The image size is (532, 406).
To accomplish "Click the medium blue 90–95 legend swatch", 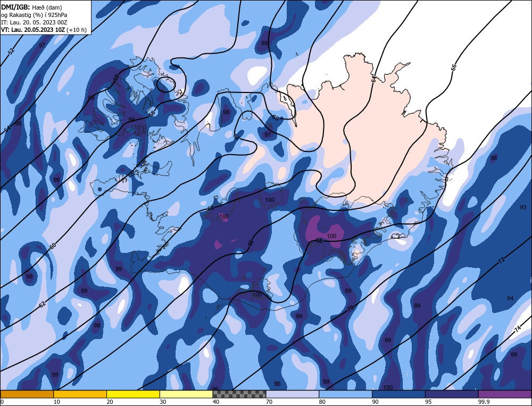I will [398, 394].
